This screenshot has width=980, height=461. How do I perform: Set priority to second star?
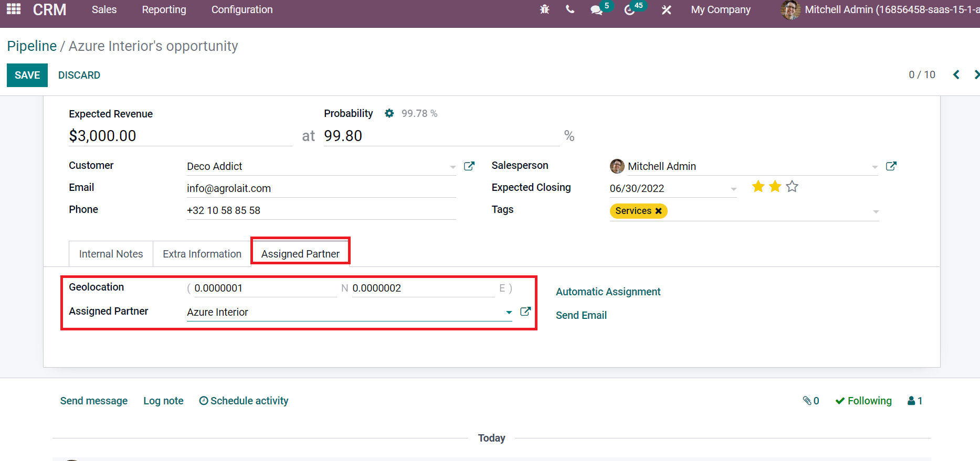[x=775, y=187]
